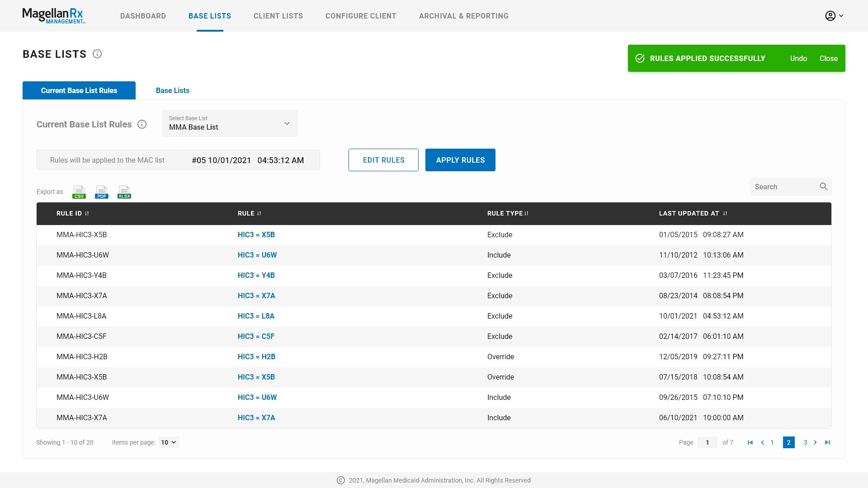This screenshot has height=488, width=868.
Task: Go to the next page arrow
Action: click(x=816, y=442)
